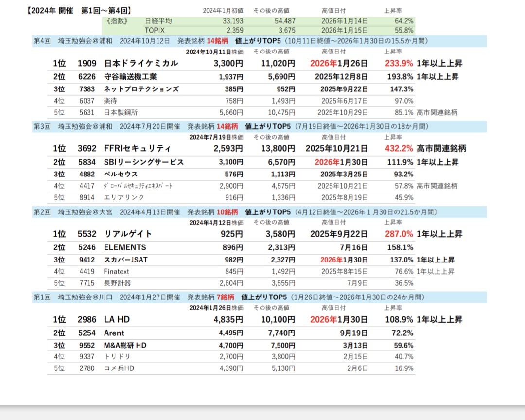Click the stock name Arent
The width and height of the screenshot is (525, 420).
click(x=114, y=333)
